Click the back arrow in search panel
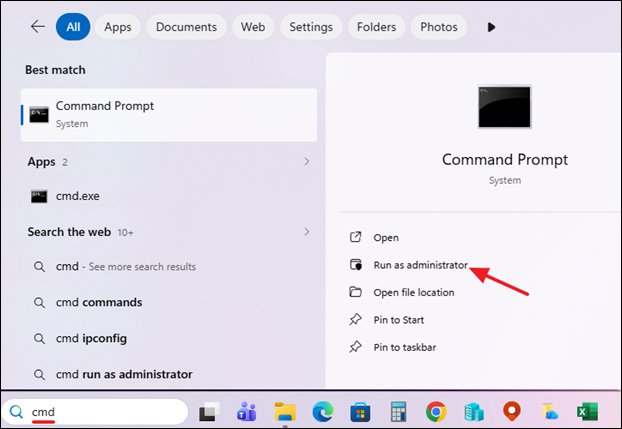622x429 pixels. point(38,27)
